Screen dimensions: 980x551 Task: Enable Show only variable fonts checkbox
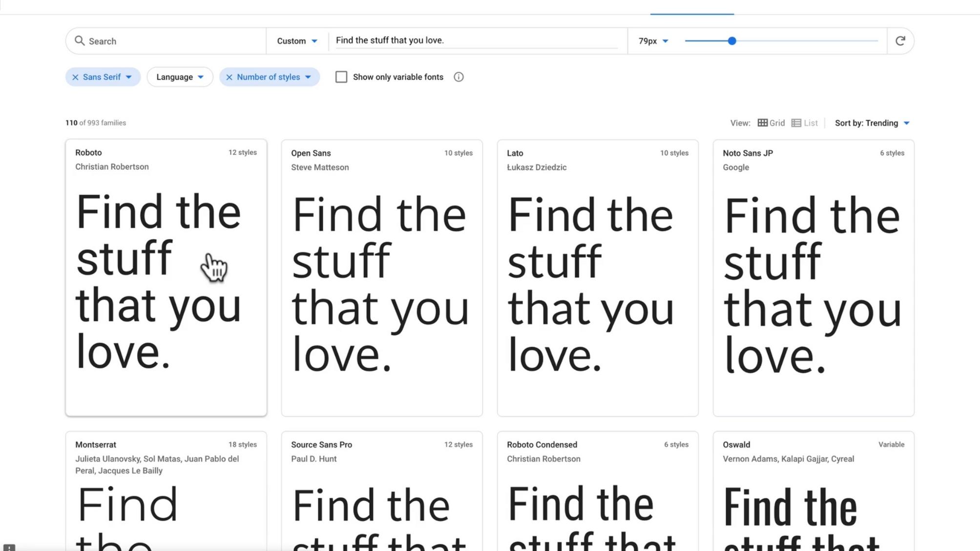click(341, 77)
